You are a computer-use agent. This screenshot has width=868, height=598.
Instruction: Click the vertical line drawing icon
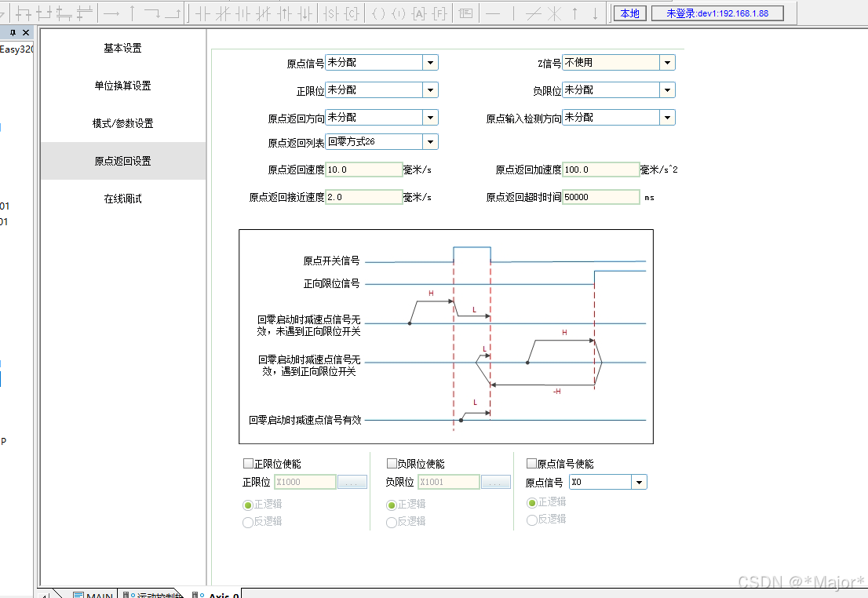513,13
